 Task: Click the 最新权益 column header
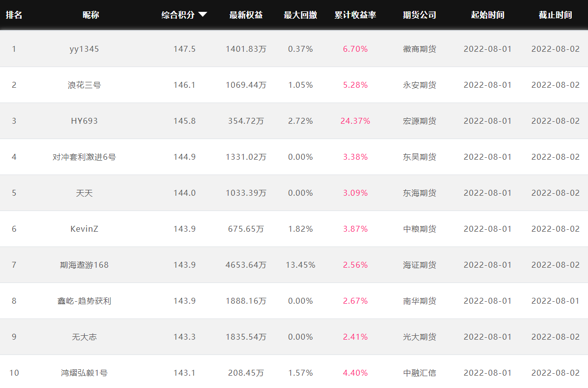(246, 15)
